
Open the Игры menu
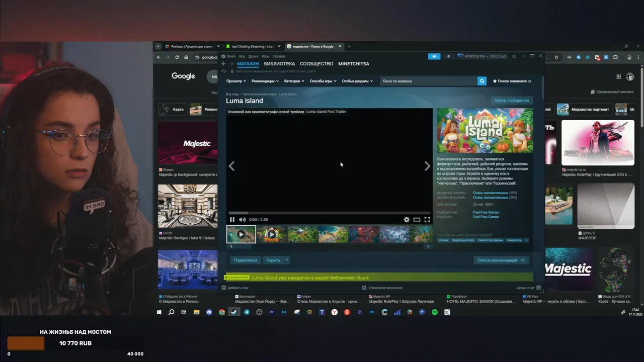(x=265, y=56)
